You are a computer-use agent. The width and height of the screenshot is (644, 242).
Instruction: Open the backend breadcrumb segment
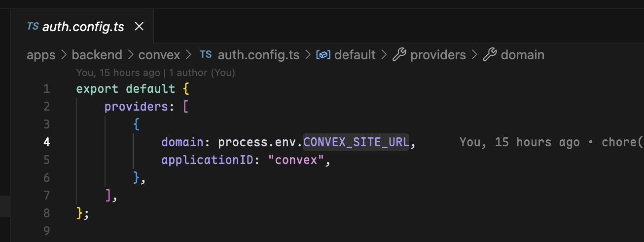coord(97,55)
